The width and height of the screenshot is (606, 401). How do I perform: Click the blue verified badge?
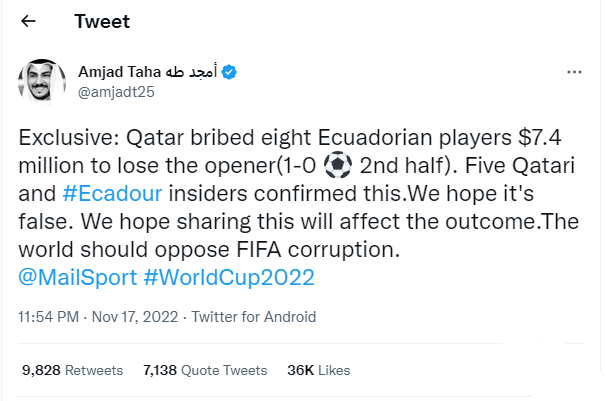pos(228,72)
